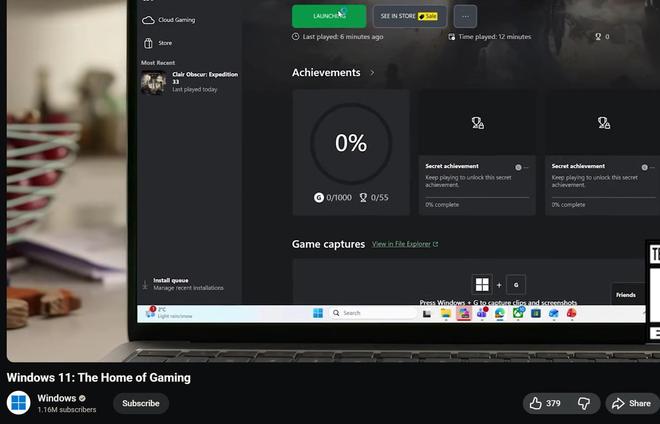Open the Windows Start button on taskbar
Screen dimensions: 660x424
(x=318, y=313)
